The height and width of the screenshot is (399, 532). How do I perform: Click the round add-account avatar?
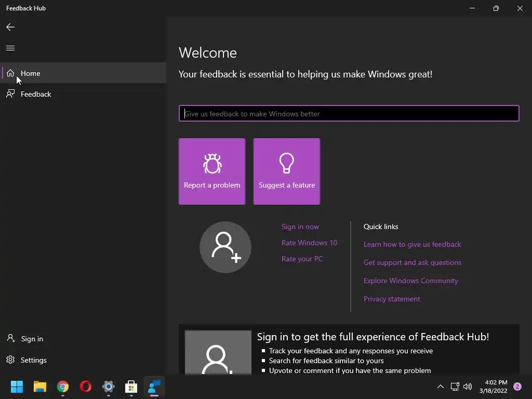click(x=225, y=247)
